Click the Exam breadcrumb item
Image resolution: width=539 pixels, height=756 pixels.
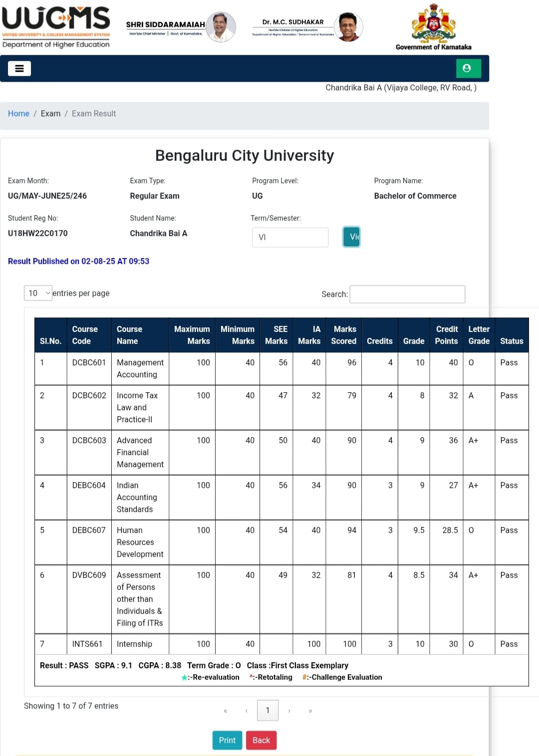[x=50, y=114]
